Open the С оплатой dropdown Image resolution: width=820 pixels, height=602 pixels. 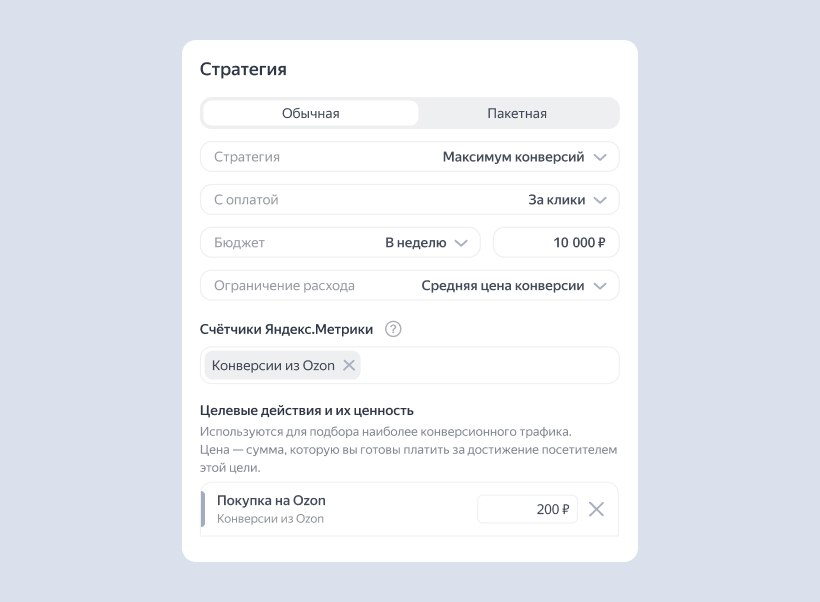(410, 200)
